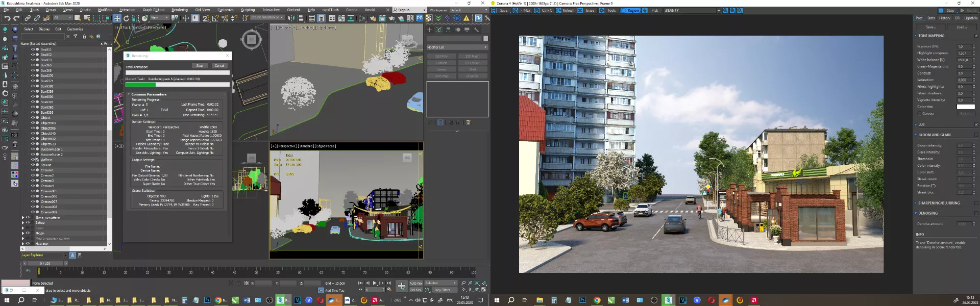Viewport: 980px width, 306px height.
Task: Open the Graph Editors menu
Action: (x=154, y=10)
